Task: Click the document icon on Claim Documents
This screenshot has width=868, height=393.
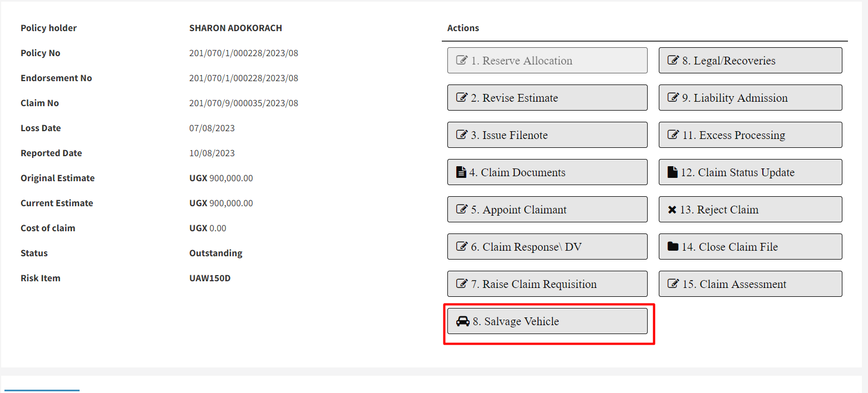Action: (x=461, y=172)
